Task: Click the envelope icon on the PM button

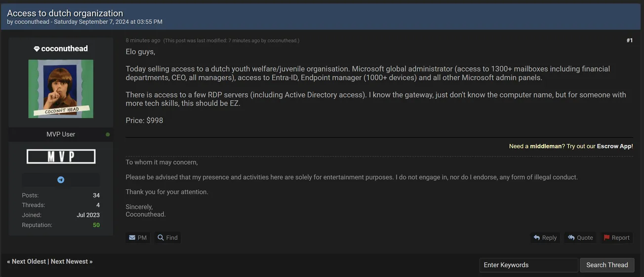Action: (132, 237)
